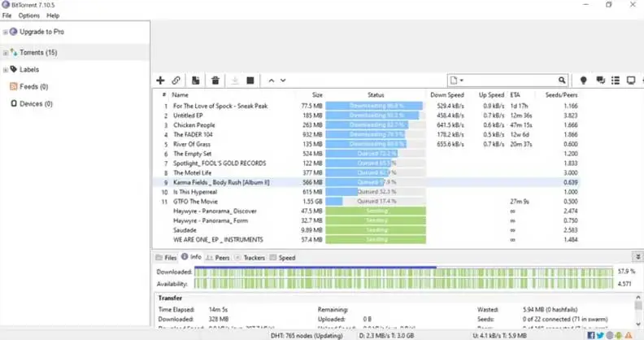The image size is (644, 340).
Task: Collapse the detail pane double-chevron button
Action: click(x=637, y=257)
